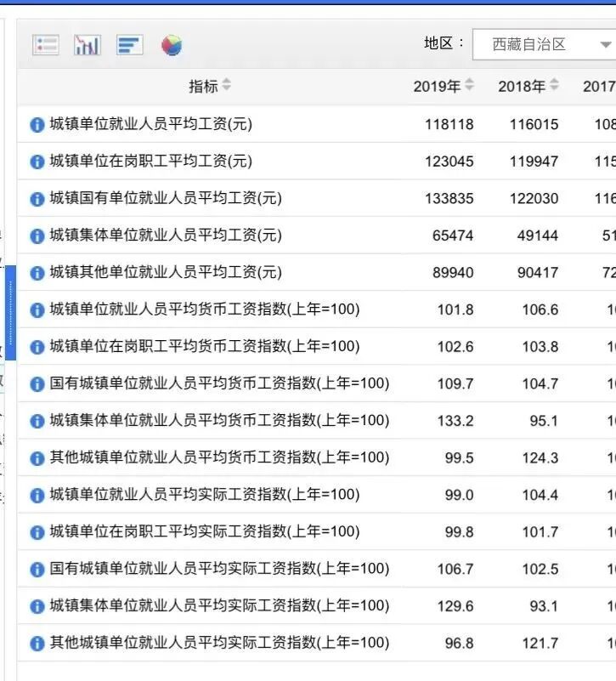The height and width of the screenshot is (681, 616).
Task: Click the 2018 value 90417
Action: 538,273
